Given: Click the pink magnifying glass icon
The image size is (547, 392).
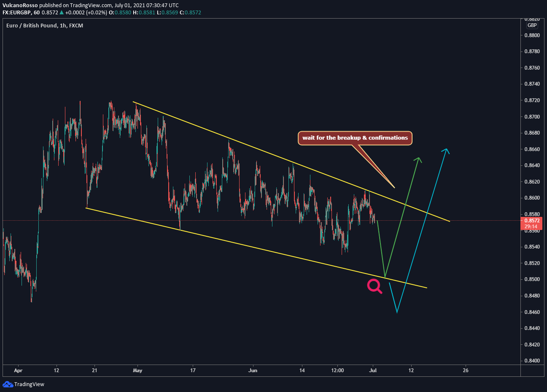Looking at the screenshot, I should point(375,287).
